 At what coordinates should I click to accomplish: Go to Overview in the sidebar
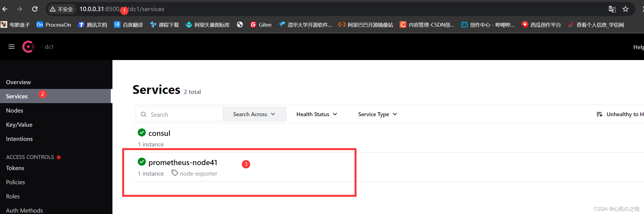[18, 82]
